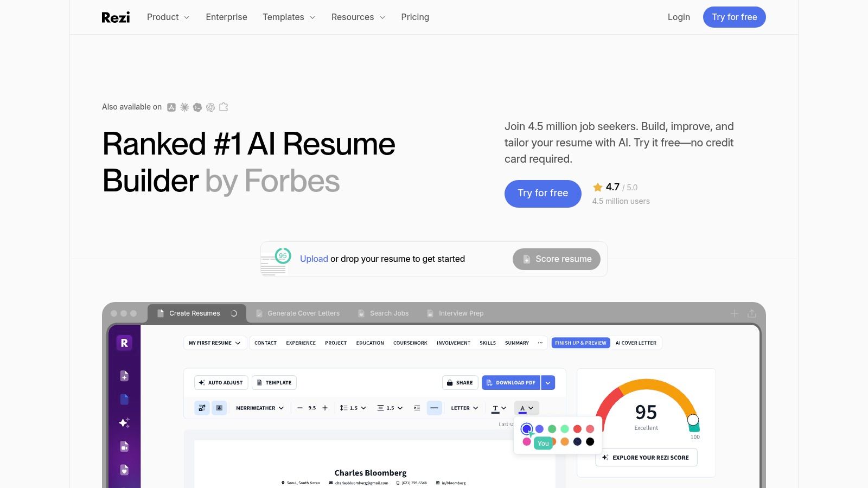The width and height of the screenshot is (868, 488).
Task: Click the purple R logo in sidebar
Action: point(124,343)
